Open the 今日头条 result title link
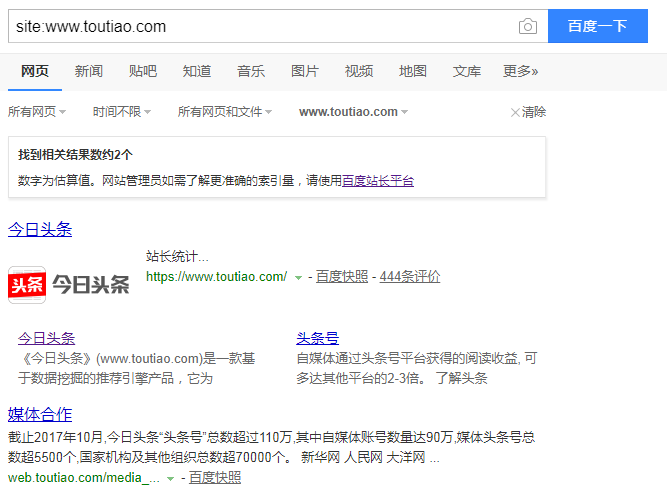Screen dimensions: 667x492 40,230
